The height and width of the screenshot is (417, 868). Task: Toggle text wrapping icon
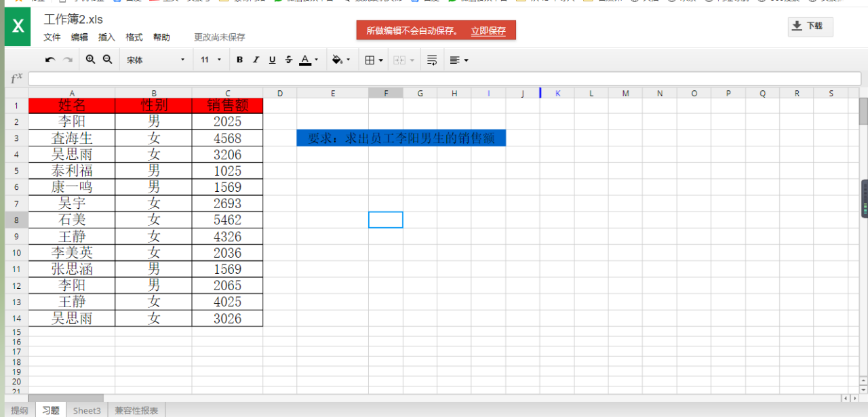(x=432, y=60)
